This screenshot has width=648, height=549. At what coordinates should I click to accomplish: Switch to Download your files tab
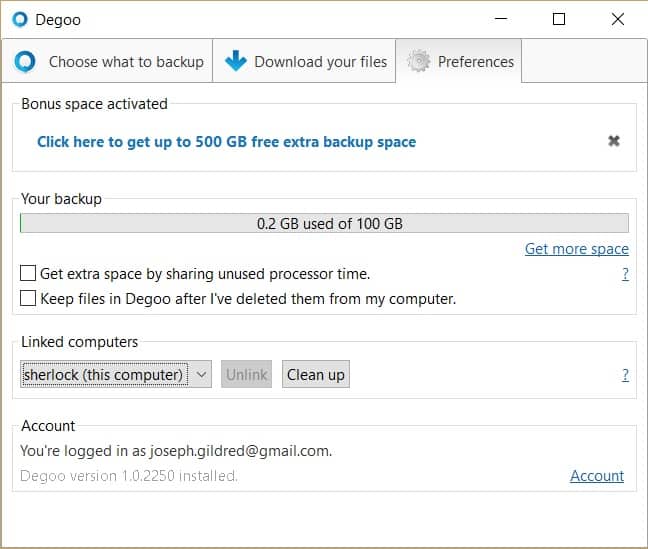pyautogui.click(x=305, y=61)
